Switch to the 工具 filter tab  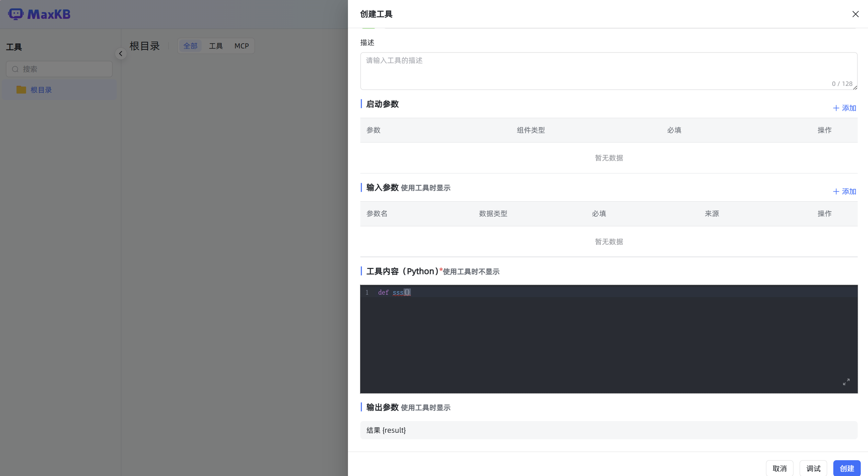tap(216, 46)
